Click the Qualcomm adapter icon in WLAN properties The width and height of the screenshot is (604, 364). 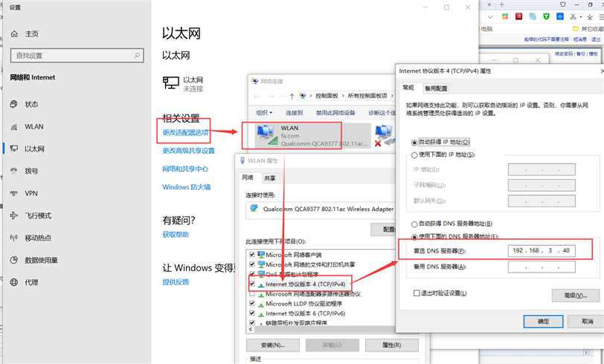(254, 209)
